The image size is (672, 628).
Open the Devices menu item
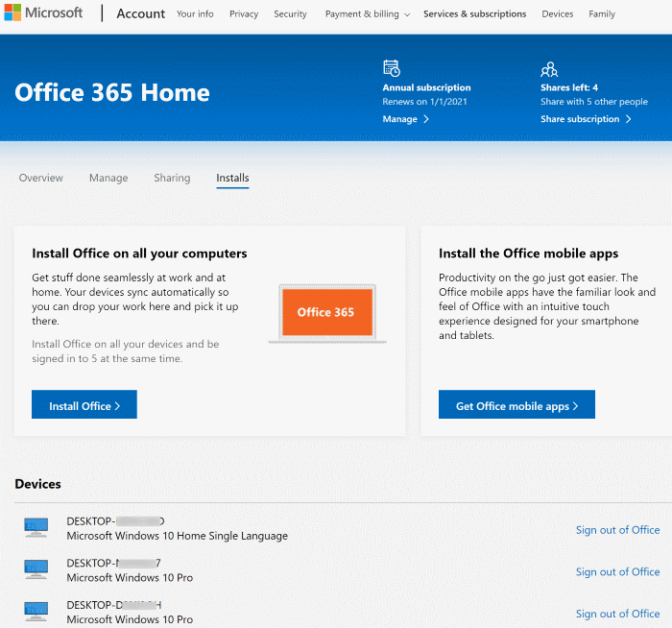557,14
